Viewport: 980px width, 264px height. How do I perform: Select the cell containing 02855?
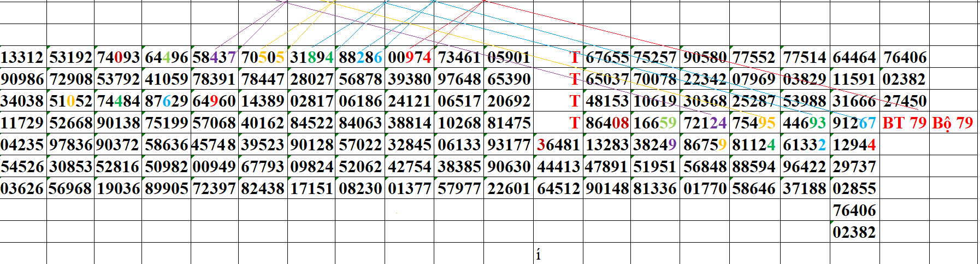pyautogui.click(x=854, y=189)
